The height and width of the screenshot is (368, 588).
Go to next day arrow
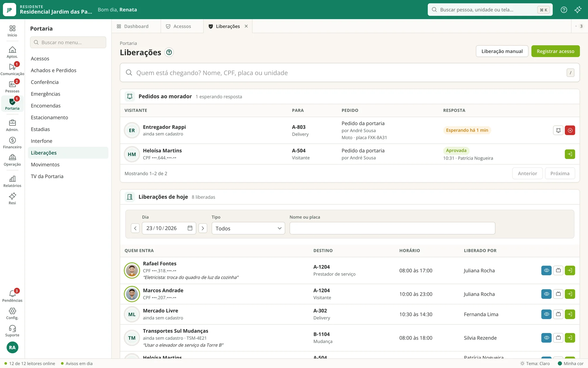click(x=203, y=228)
